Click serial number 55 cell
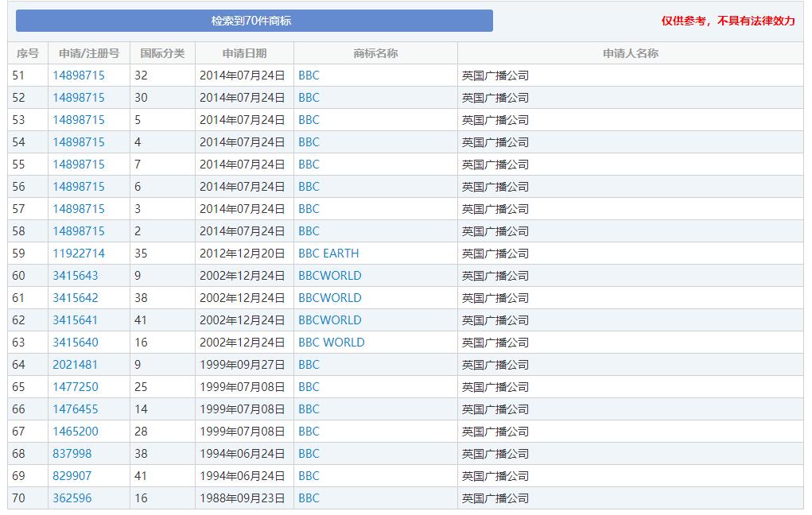 click(28, 164)
